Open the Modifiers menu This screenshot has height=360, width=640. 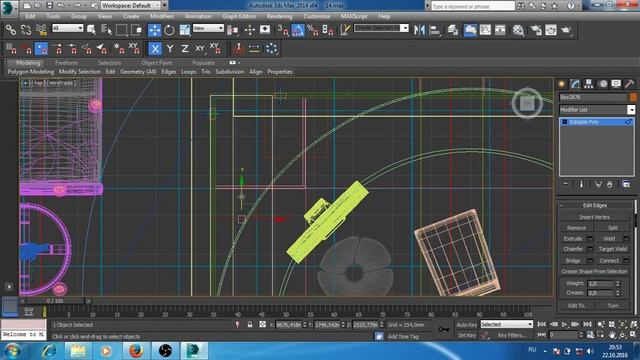click(162, 16)
